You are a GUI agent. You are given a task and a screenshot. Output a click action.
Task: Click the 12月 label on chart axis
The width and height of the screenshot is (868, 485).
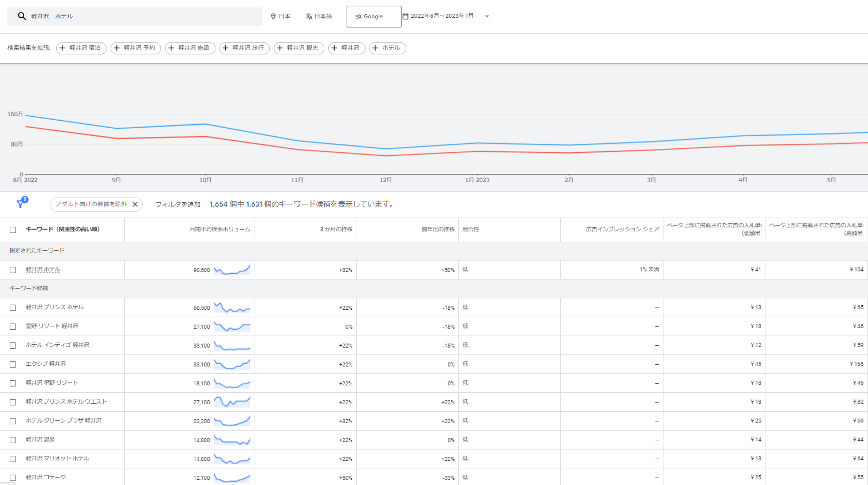point(386,180)
